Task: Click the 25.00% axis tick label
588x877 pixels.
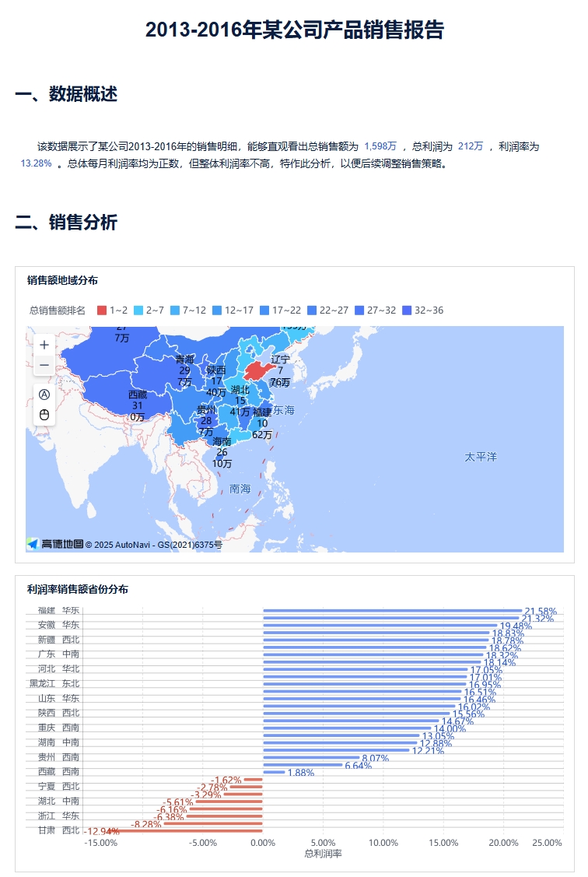Action: 547,843
